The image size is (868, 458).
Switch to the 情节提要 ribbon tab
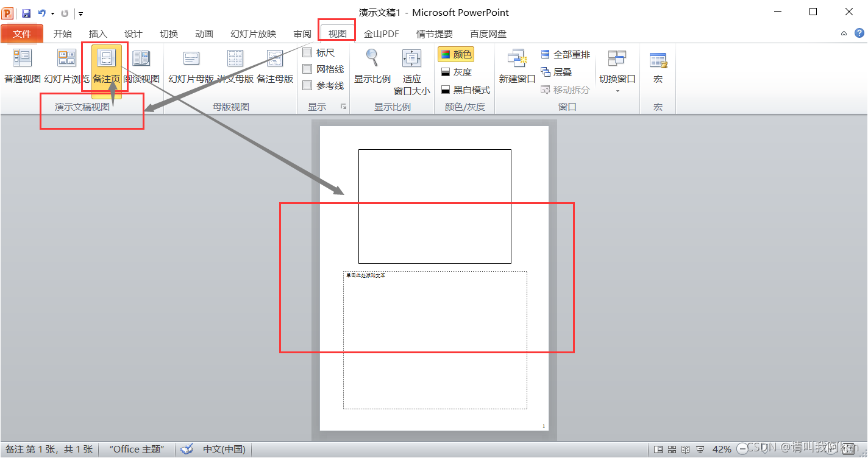(435, 34)
